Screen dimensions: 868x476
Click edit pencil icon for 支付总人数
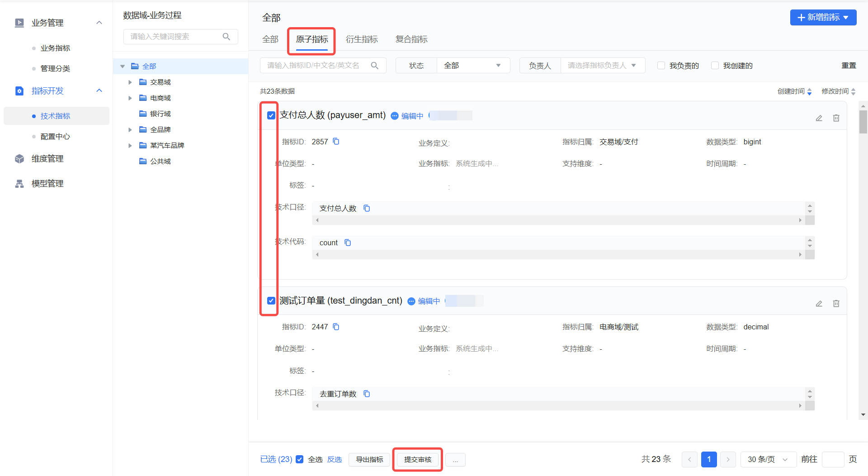click(x=819, y=118)
